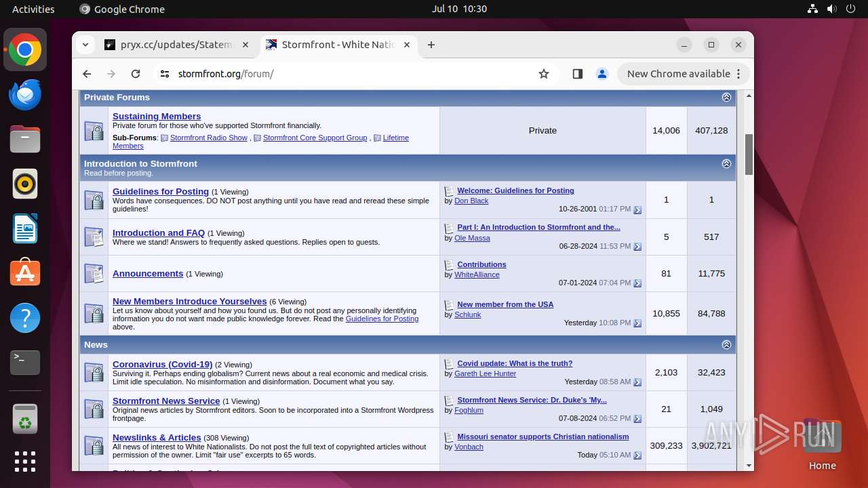The image size is (868, 488).
Task: Close the Stormfront tab
Action: point(407,45)
